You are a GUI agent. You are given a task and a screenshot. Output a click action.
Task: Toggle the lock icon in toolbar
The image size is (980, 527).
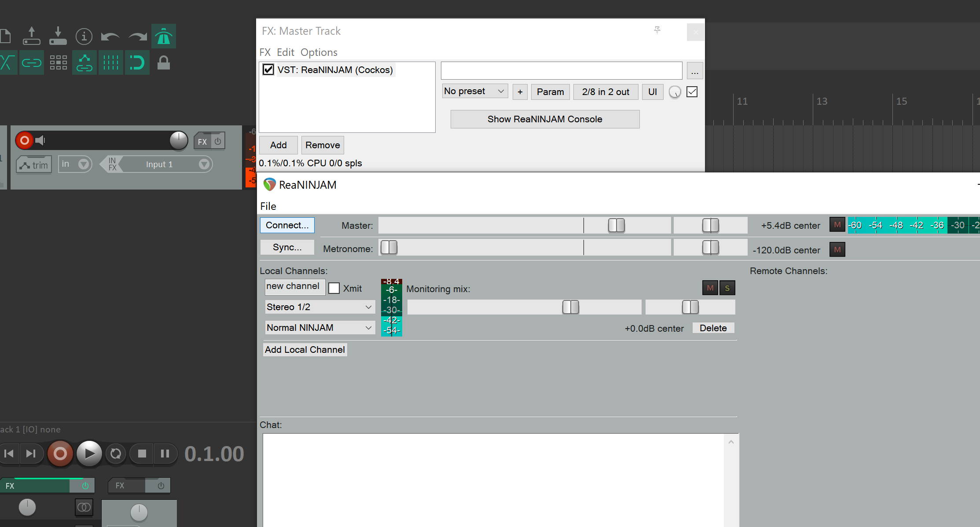(x=164, y=63)
